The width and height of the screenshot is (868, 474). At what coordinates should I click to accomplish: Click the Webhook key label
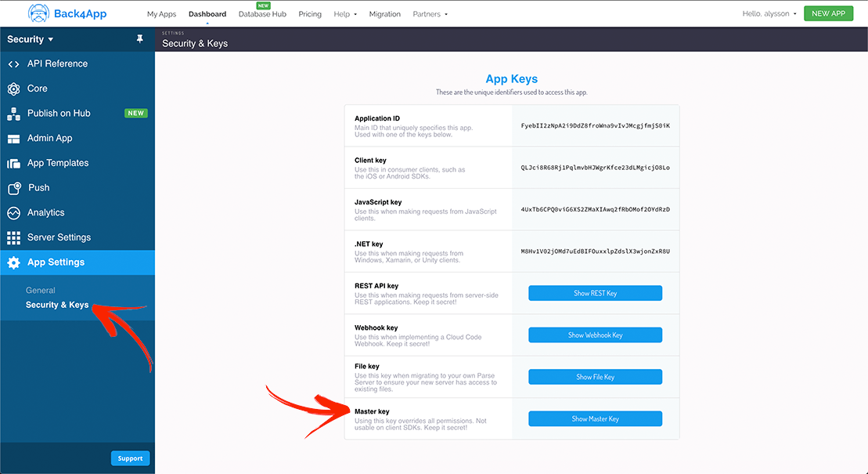tap(376, 327)
